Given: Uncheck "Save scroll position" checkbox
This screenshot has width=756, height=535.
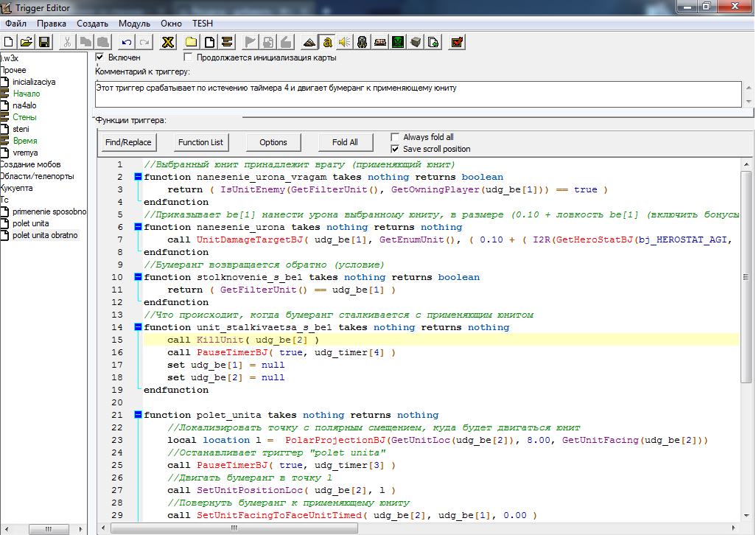Looking at the screenshot, I should [x=396, y=149].
